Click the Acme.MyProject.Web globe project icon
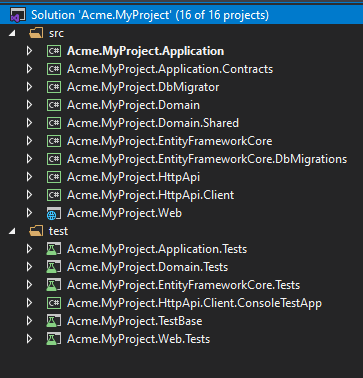Viewport: 363px width, 378px height. click(54, 213)
